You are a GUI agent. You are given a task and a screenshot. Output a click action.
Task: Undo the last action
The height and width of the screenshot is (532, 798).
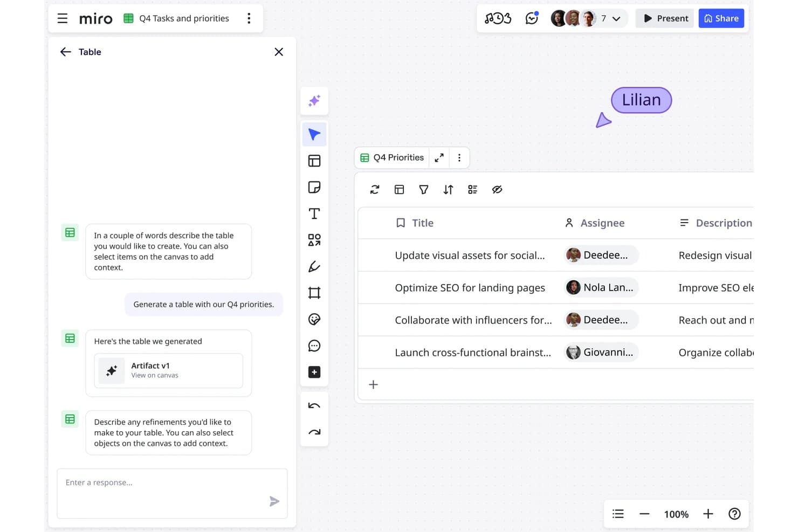pos(314,406)
